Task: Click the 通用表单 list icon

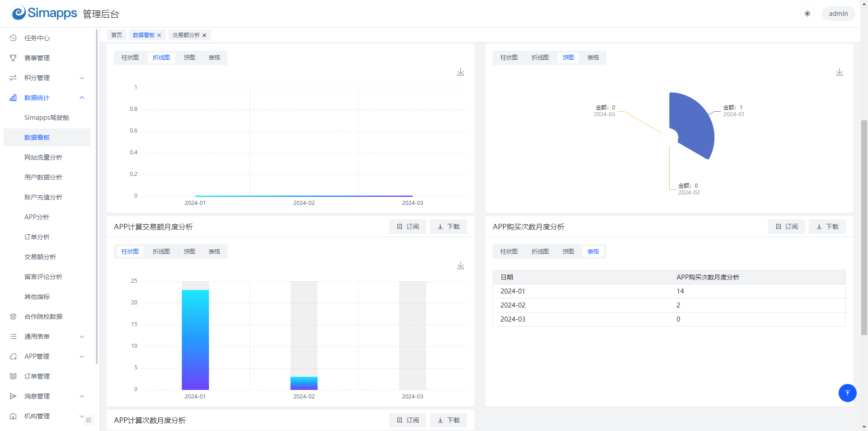Action: tap(13, 336)
